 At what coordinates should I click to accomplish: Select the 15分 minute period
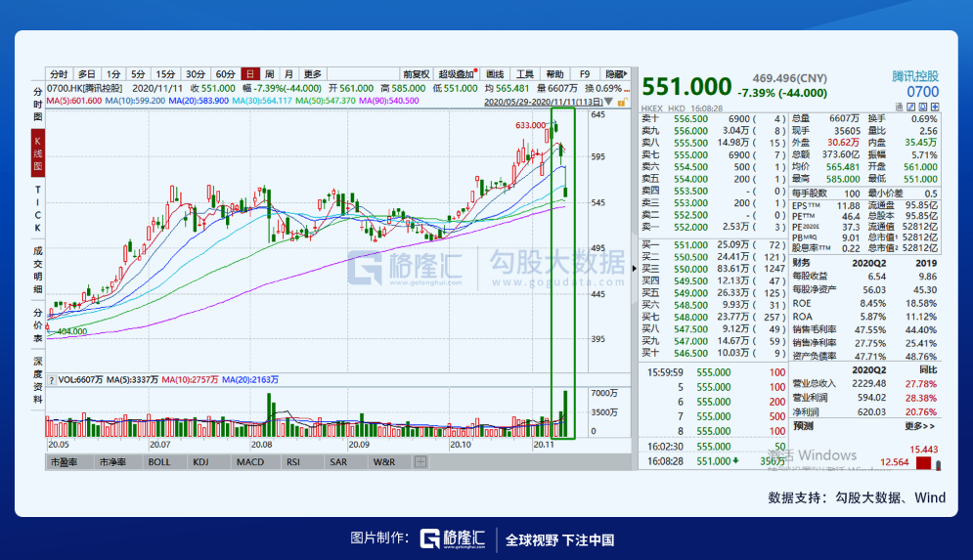(x=165, y=74)
